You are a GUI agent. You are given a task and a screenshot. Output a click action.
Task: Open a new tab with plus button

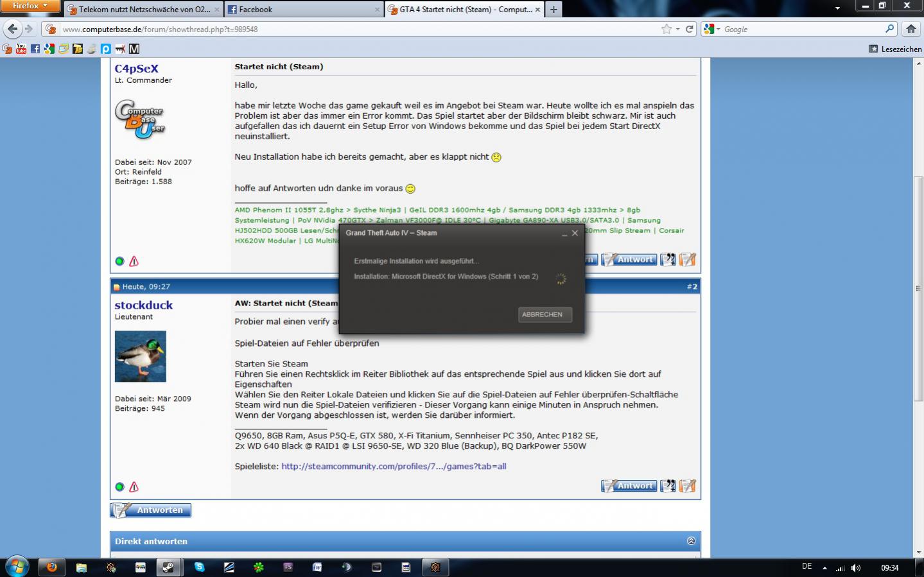coord(554,10)
